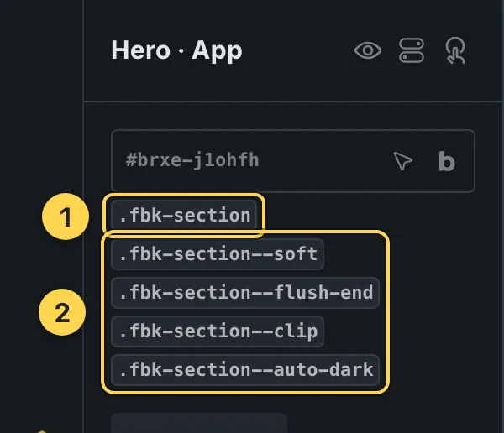Open element conditions via double-toggle icon
This screenshot has height=433, width=504.
click(x=412, y=50)
